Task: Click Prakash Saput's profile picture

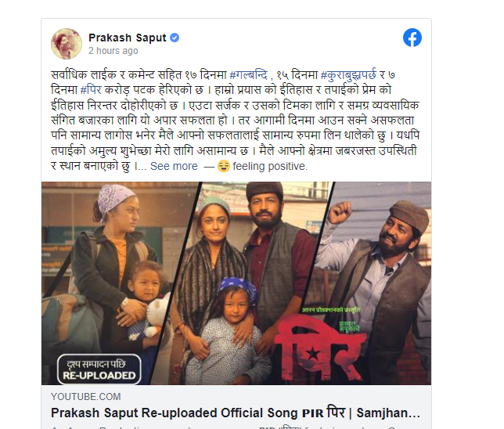Action: click(x=67, y=44)
